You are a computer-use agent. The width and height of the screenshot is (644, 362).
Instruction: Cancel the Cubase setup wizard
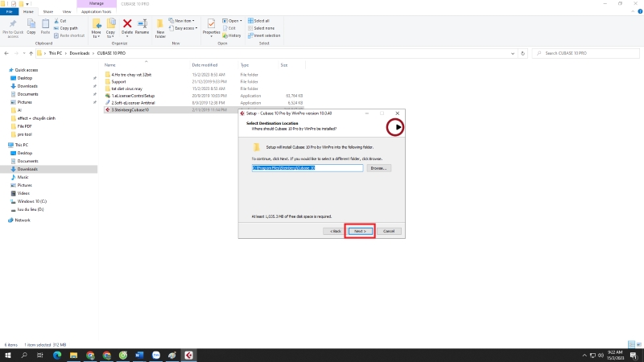pos(389,231)
